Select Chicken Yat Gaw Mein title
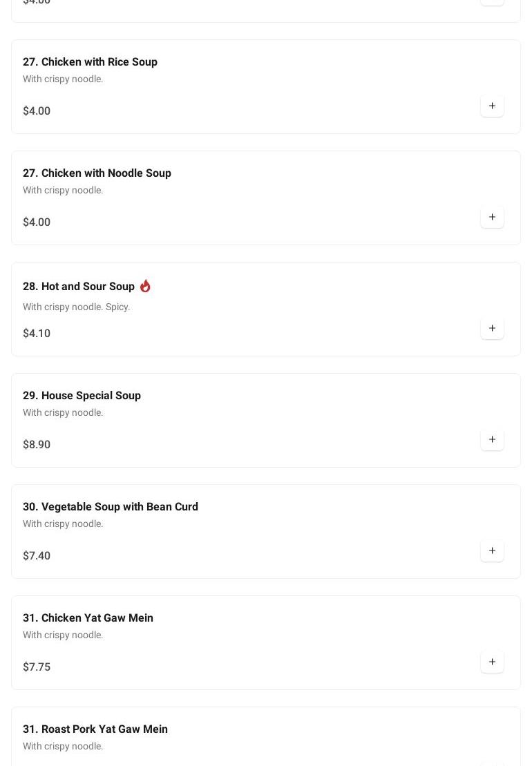This screenshot has width=532, height=766. (88, 618)
